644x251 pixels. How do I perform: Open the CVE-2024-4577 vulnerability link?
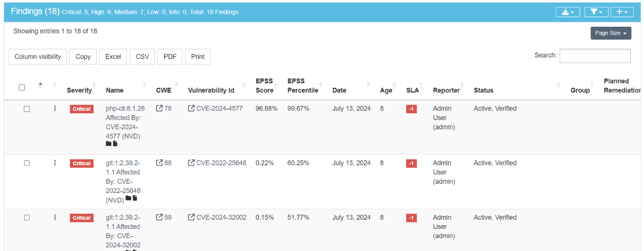point(219,109)
